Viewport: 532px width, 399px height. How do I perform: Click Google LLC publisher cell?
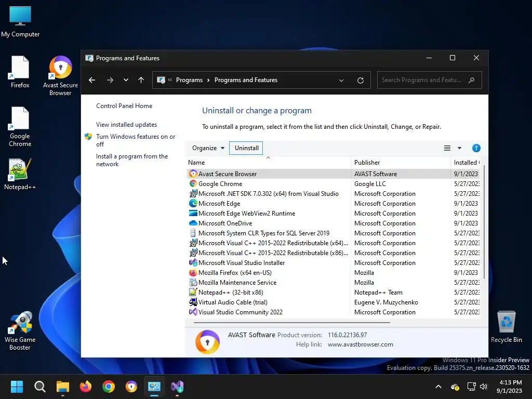370,183
